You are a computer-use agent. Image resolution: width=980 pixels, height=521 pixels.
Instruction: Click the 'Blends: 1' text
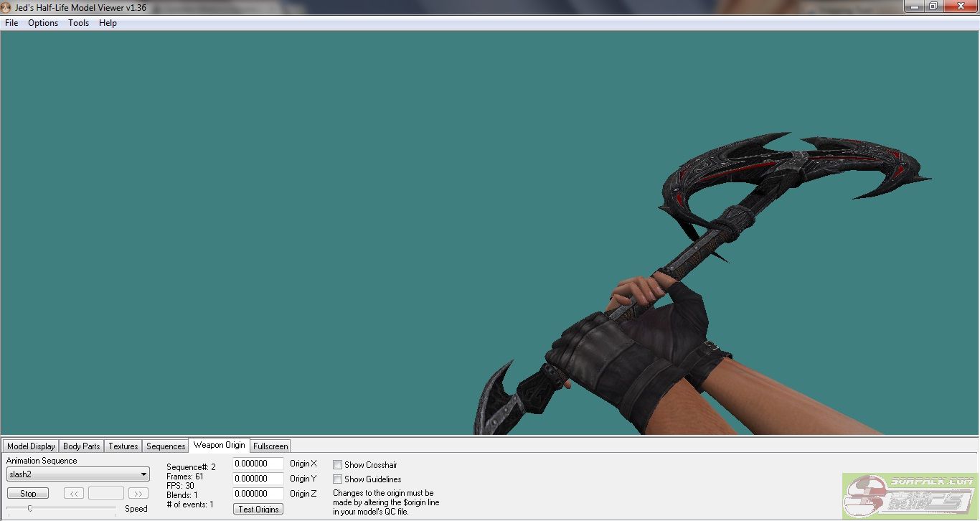pyautogui.click(x=182, y=495)
